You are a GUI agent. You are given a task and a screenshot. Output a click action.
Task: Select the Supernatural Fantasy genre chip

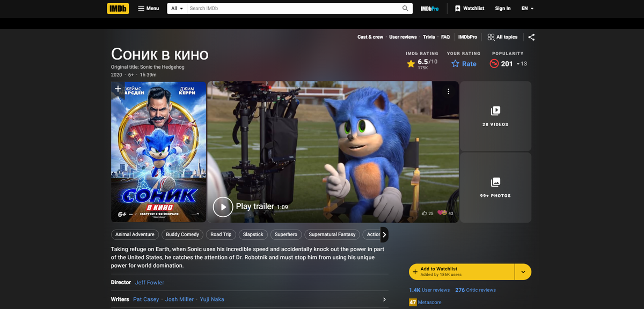click(332, 234)
